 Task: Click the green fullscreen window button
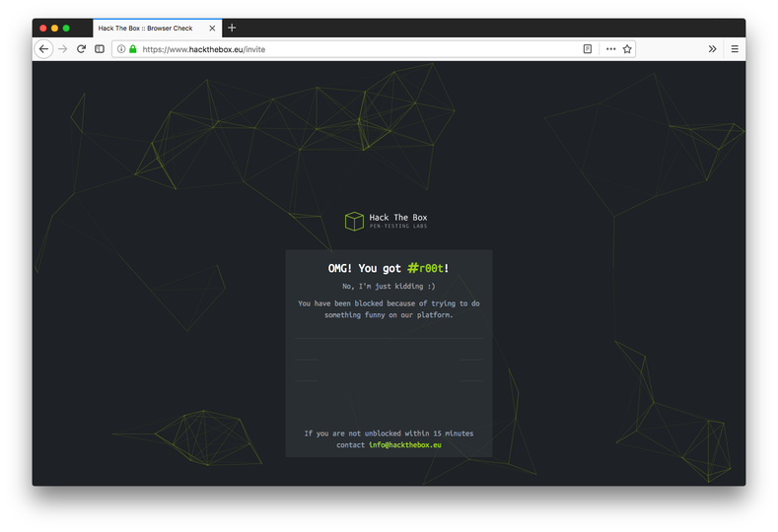[66, 29]
